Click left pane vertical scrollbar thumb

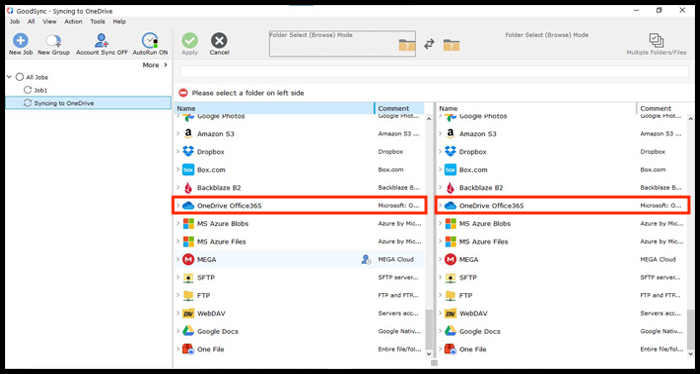click(x=429, y=329)
